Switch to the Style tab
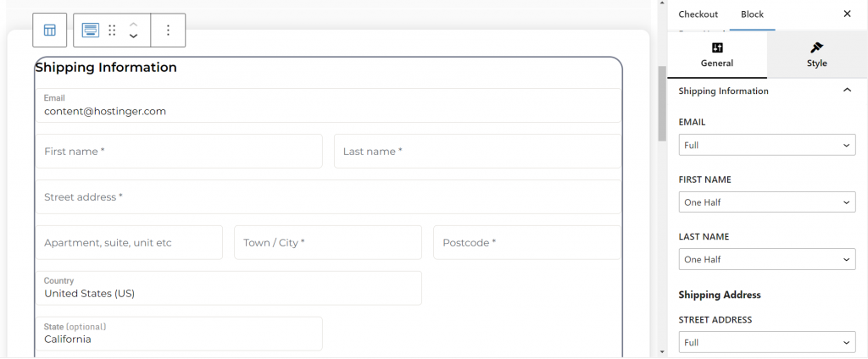The width and height of the screenshot is (868, 359). point(816,55)
